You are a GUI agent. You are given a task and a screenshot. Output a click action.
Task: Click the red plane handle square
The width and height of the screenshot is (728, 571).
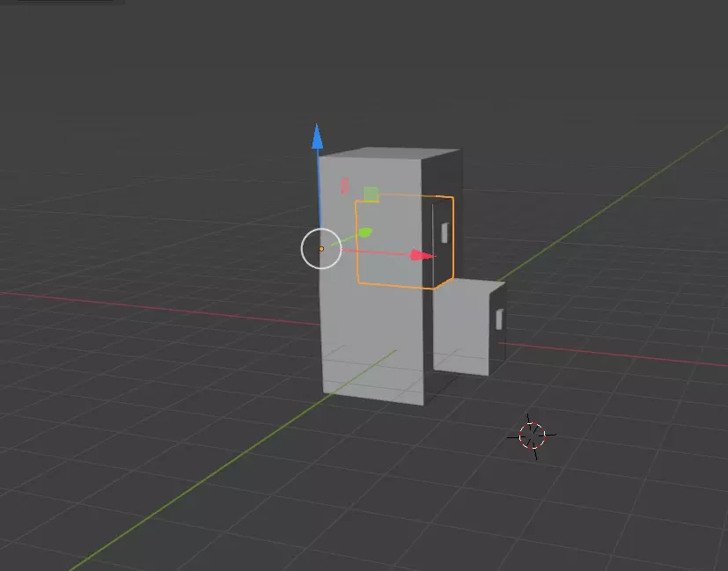coord(344,186)
